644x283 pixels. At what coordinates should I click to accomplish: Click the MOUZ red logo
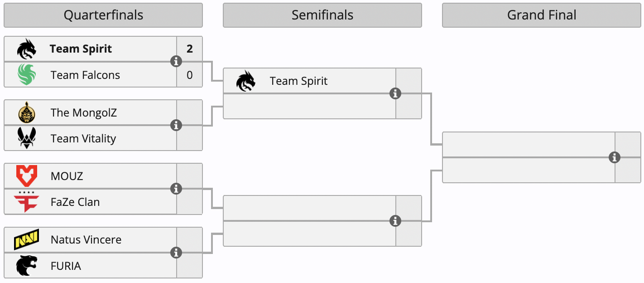[27, 176]
